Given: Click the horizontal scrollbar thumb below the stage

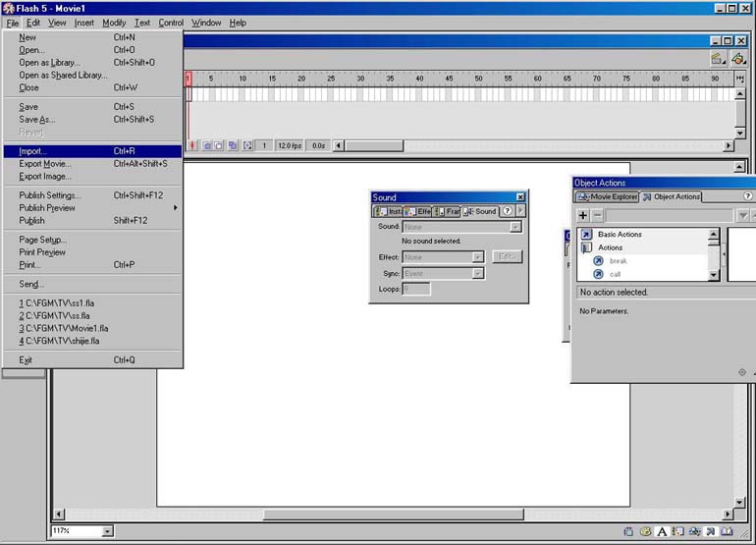Looking at the screenshot, I should 393,514.
